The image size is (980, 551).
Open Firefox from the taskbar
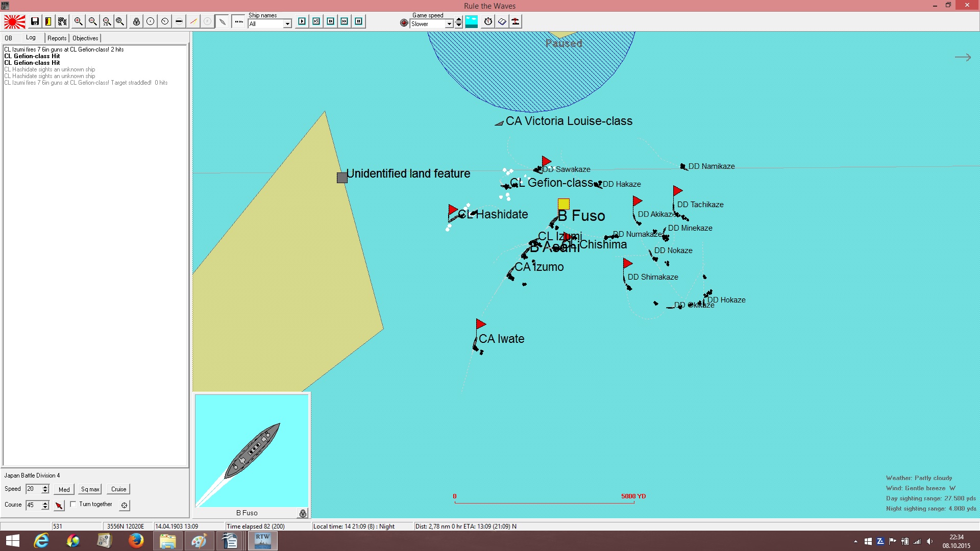coord(136,541)
